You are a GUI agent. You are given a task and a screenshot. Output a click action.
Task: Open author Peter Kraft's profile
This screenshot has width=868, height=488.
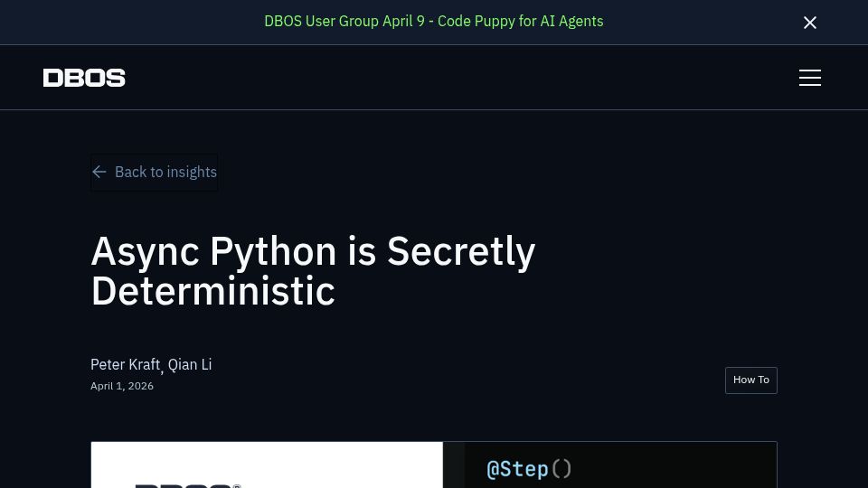tap(125, 364)
